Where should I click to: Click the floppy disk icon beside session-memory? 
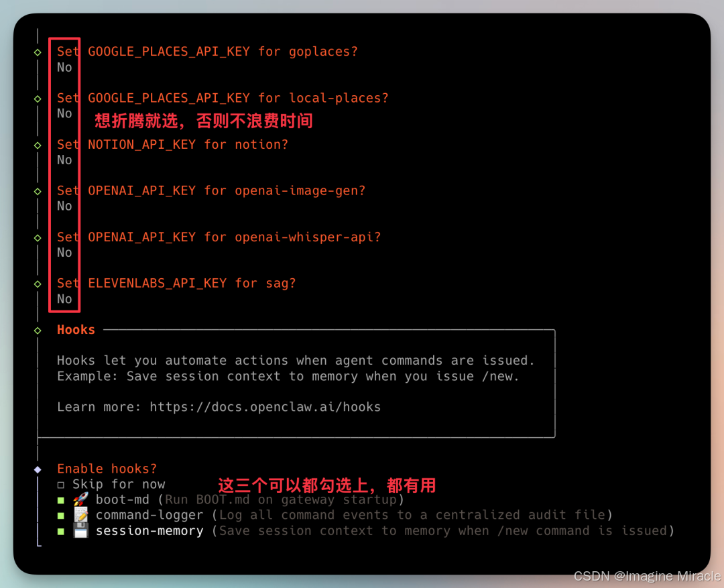point(81,530)
